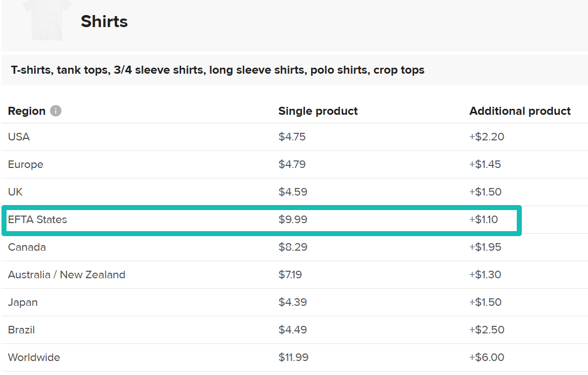588x375 pixels.
Task: Click the $9.99 EFTA single product price
Action: click(x=293, y=220)
